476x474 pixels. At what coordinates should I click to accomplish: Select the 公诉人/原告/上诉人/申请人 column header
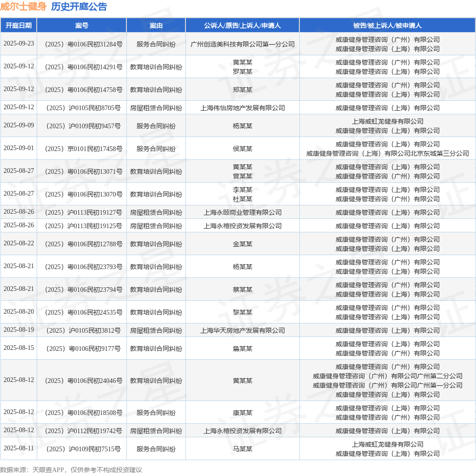243,26
